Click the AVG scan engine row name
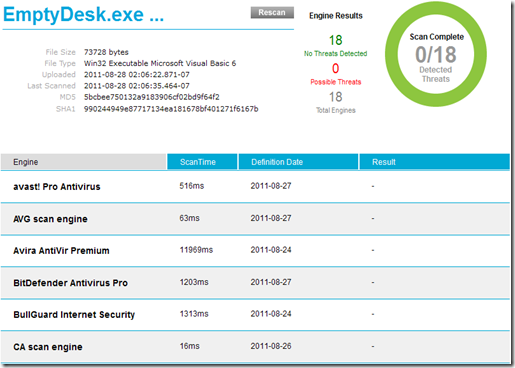Screen dimensions: 515x368 [50, 219]
